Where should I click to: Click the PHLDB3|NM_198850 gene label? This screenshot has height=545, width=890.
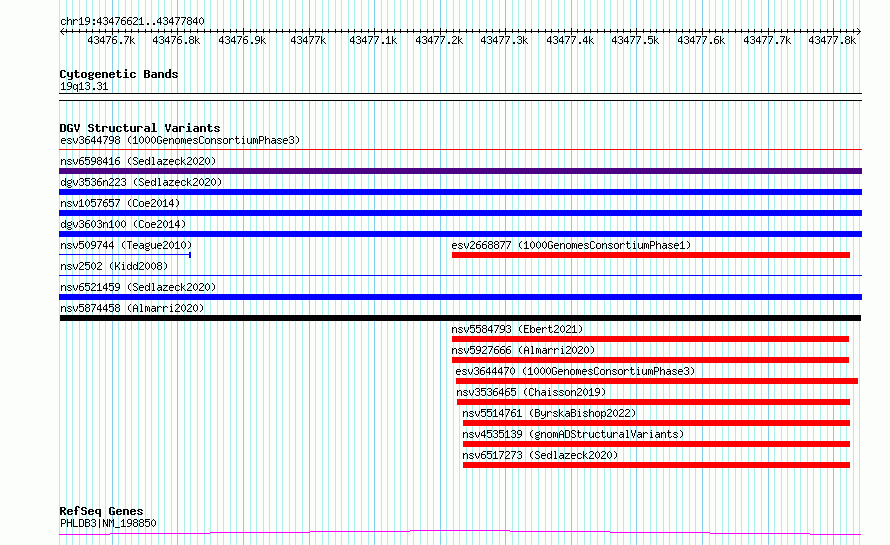tap(108, 523)
